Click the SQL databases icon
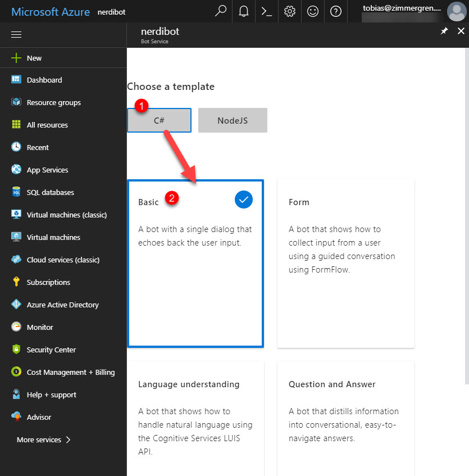The image size is (469, 476). click(x=16, y=192)
